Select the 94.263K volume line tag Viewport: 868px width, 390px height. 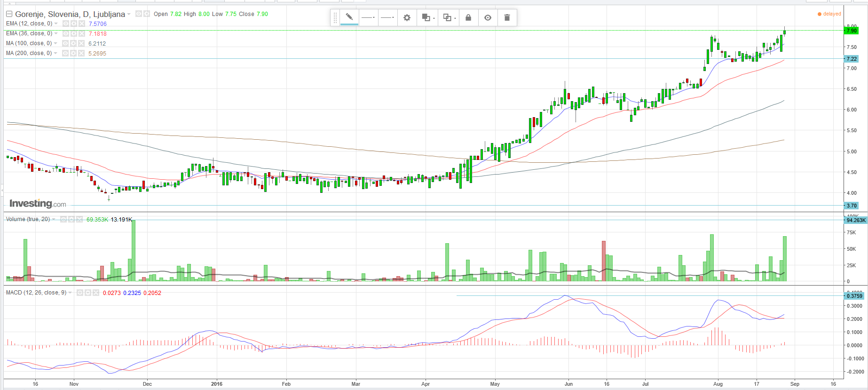tap(856, 220)
